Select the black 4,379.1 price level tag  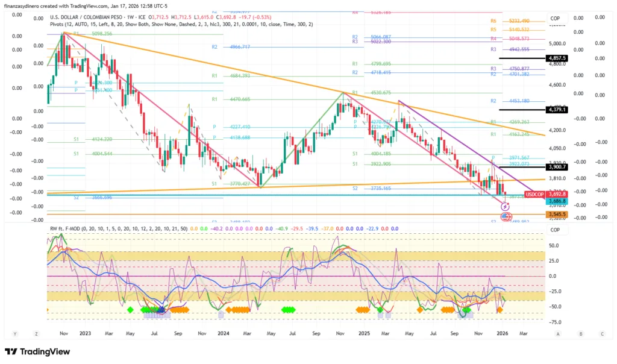556,110
